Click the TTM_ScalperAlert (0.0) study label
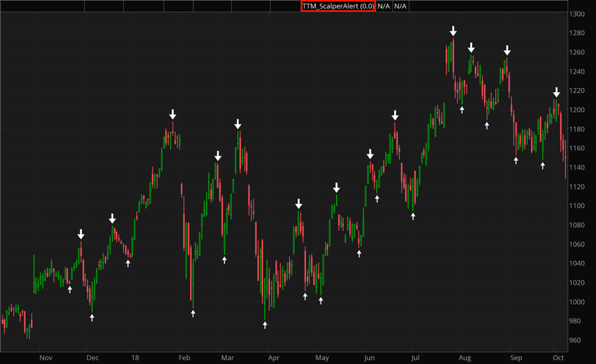The image size is (596, 364). click(x=338, y=6)
